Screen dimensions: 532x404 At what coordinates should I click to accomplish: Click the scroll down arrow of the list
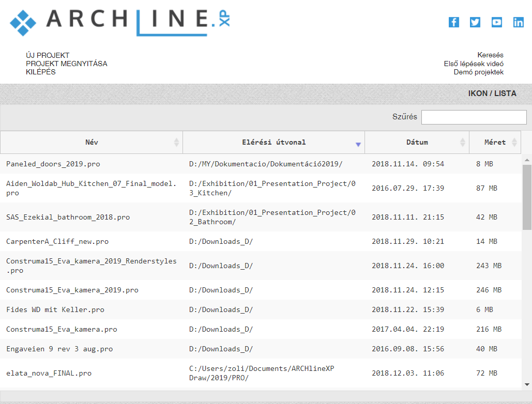tap(527, 384)
